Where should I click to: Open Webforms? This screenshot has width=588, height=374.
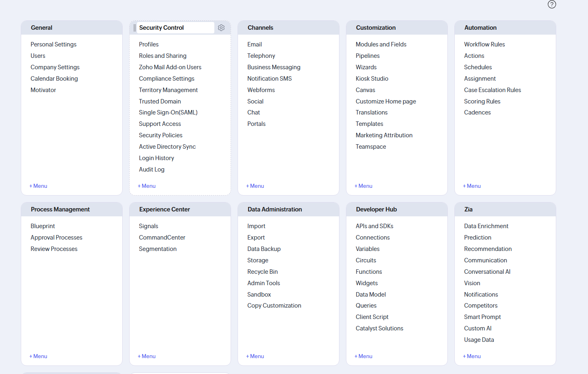point(261,90)
